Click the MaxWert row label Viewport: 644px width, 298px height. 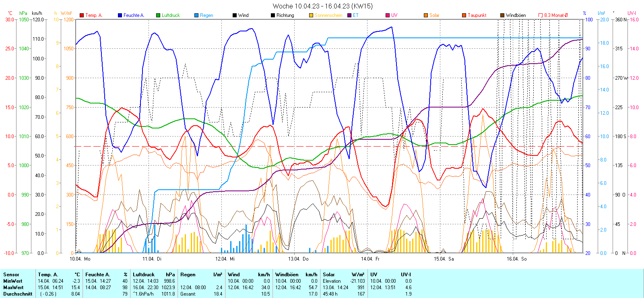13,288
